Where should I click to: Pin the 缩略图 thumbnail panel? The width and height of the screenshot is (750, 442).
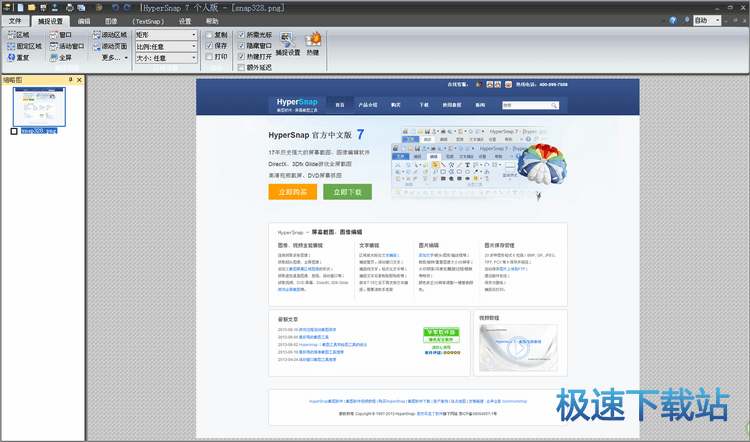point(70,80)
